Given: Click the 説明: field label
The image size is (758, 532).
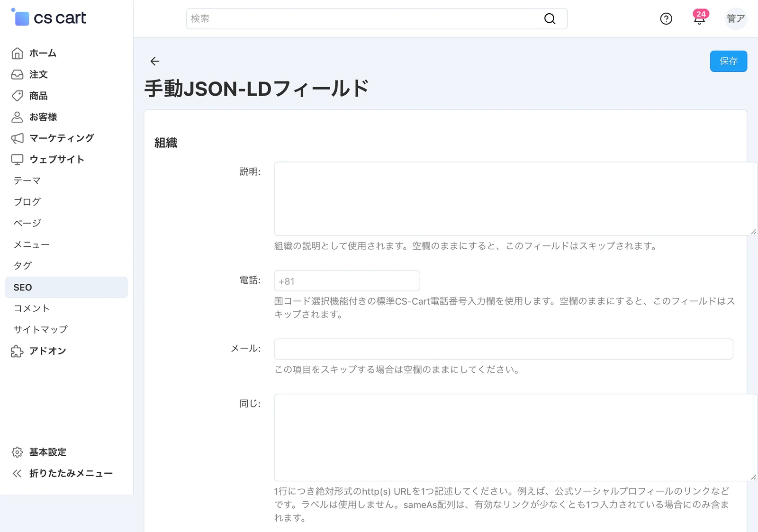Looking at the screenshot, I should tap(250, 171).
